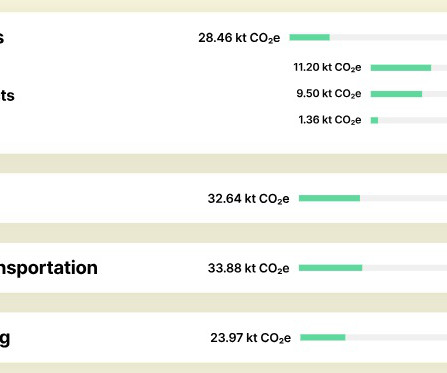
Task: Select the tiny green bar for 1.36 kt
Action: coord(374,120)
